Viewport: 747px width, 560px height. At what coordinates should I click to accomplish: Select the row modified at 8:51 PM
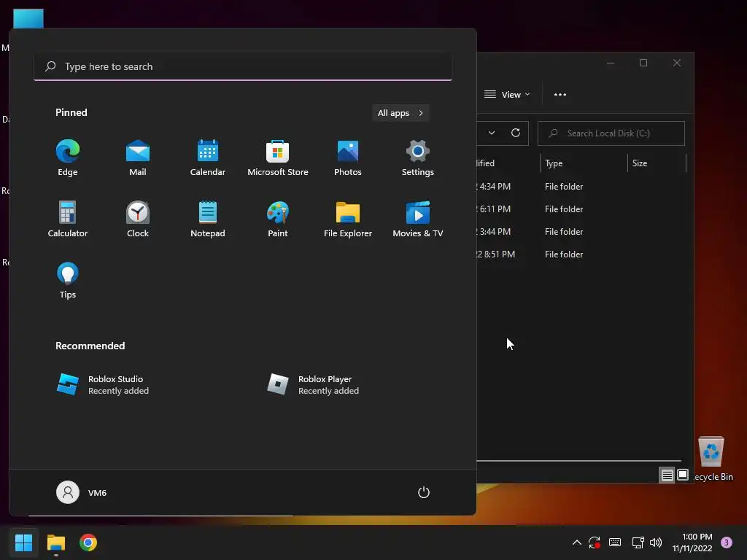(581, 254)
